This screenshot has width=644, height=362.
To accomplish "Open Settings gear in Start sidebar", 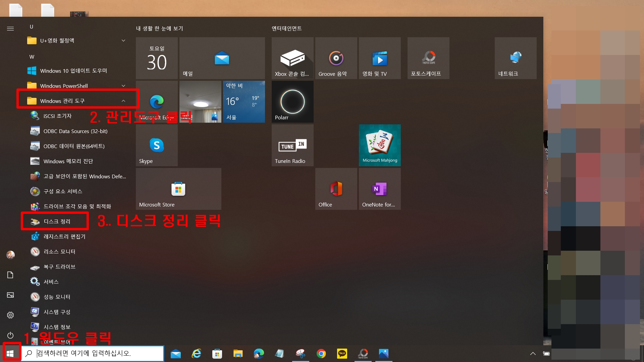I will [10, 315].
